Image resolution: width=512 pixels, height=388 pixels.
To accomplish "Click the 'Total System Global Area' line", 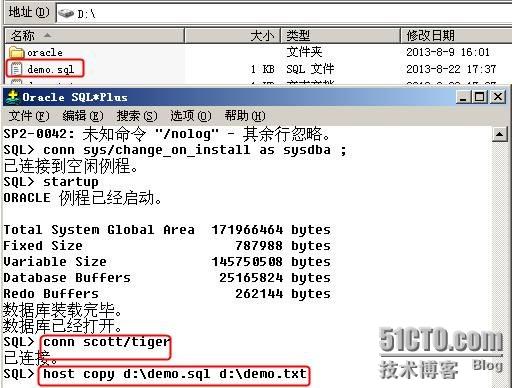I will click(167, 230).
